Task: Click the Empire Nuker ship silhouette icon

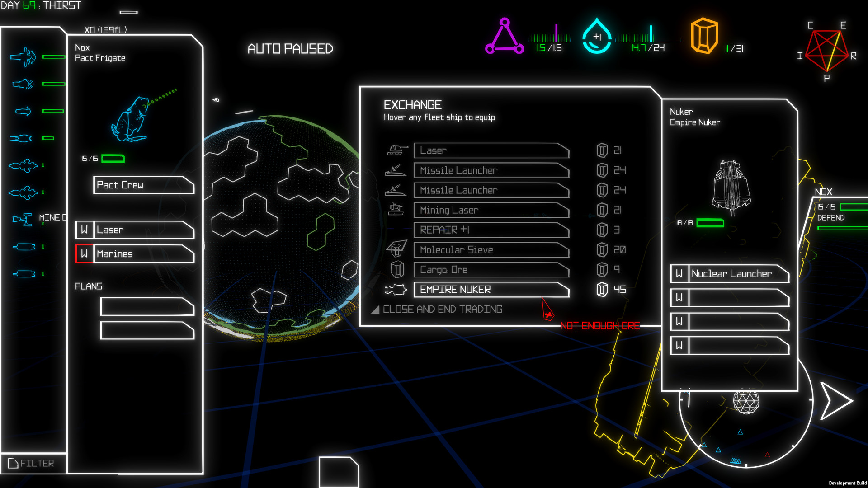Action: point(396,290)
